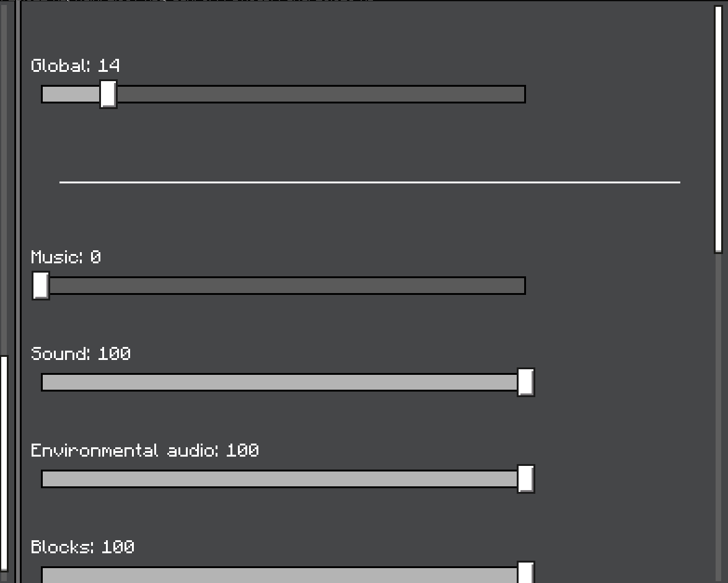The height and width of the screenshot is (583, 728).
Task: Click the Environmental audio slider track
Action: click(279, 480)
